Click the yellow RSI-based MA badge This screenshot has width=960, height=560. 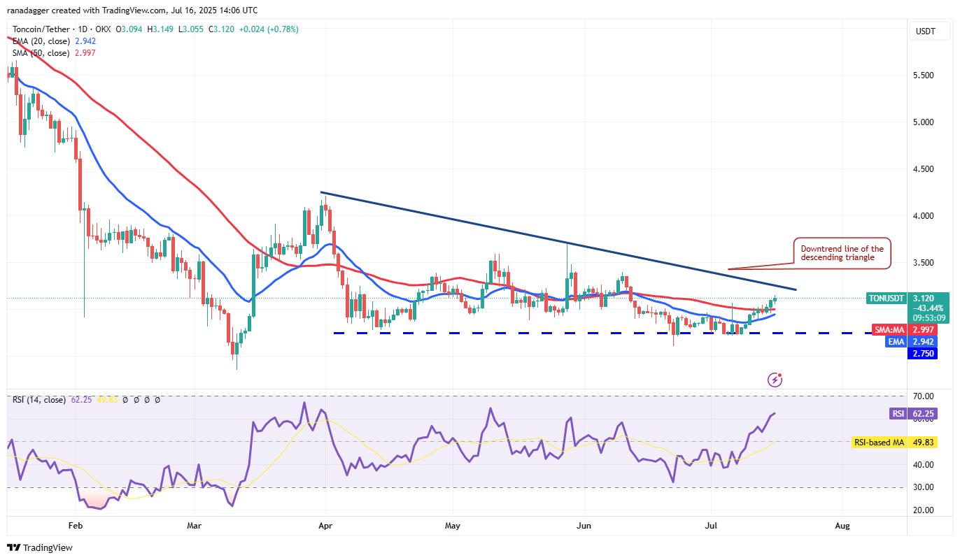point(880,442)
